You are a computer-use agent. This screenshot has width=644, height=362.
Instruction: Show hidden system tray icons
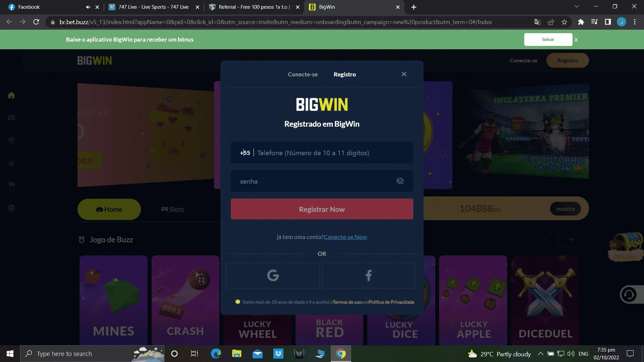(x=540, y=354)
